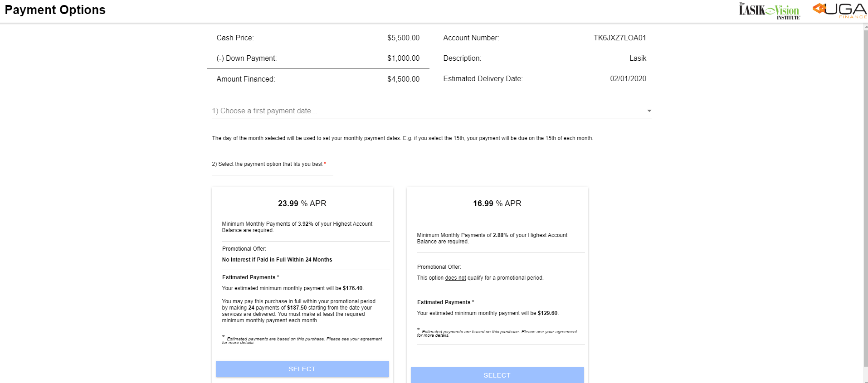Click the 'Account Number:' label
The height and width of the screenshot is (383, 868).
tap(471, 38)
